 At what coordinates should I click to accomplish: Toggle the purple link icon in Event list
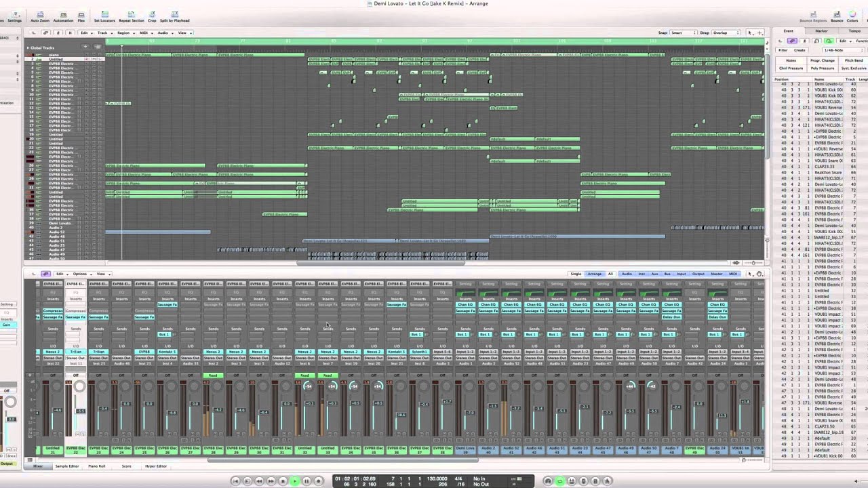793,41
